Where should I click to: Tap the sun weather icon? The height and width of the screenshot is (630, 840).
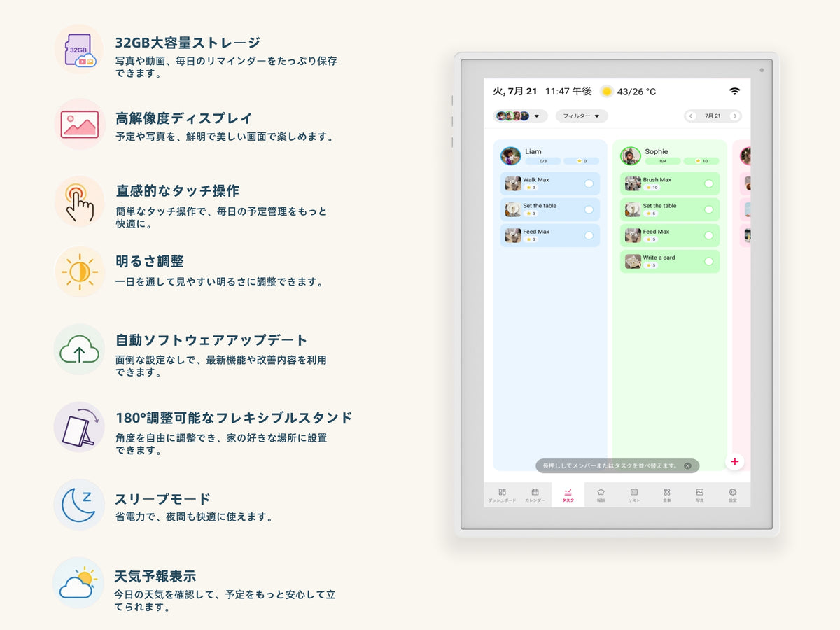coord(607,92)
